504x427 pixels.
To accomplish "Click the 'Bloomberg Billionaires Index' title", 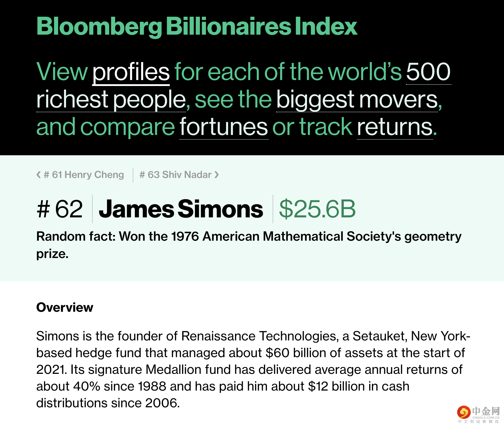I will (x=197, y=27).
